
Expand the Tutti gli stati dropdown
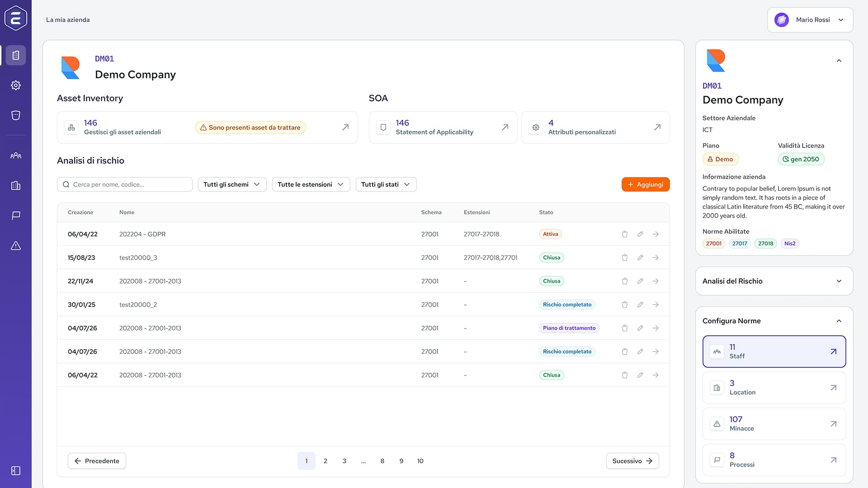pos(386,184)
